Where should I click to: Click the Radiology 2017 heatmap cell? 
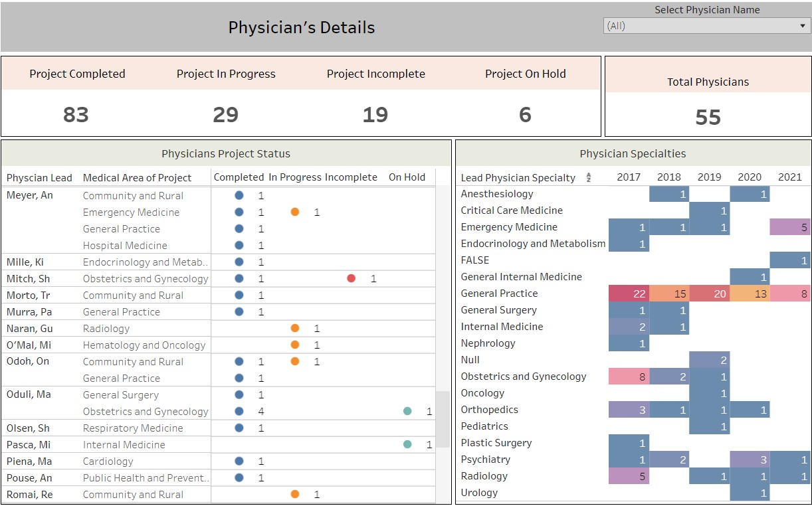(629, 476)
